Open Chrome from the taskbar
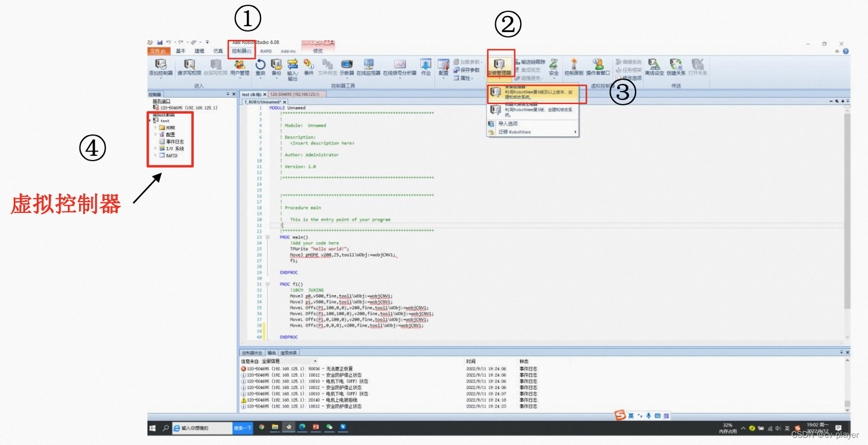 click(262, 428)
